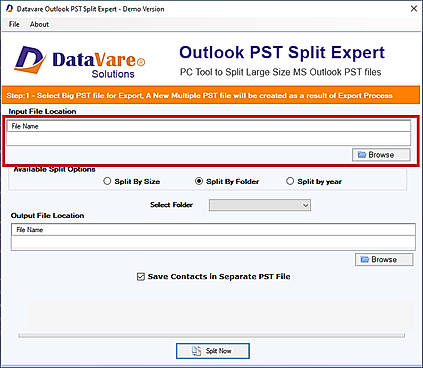Click Browse under Output File Location

click(384, 259)
